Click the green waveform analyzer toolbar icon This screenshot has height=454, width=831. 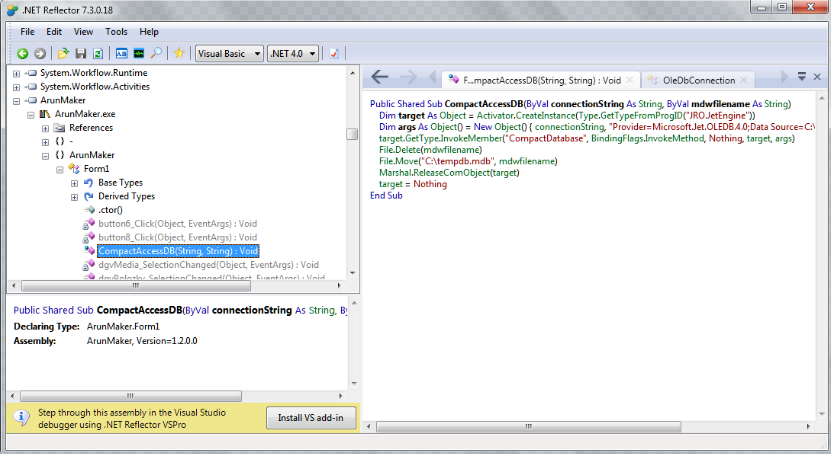[x=139, y=54]
